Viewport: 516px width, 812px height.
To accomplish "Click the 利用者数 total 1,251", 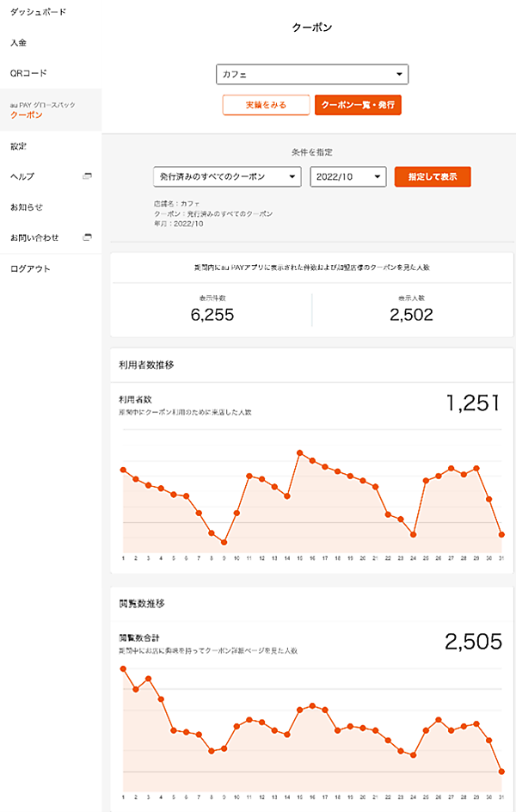I will 473,403.
